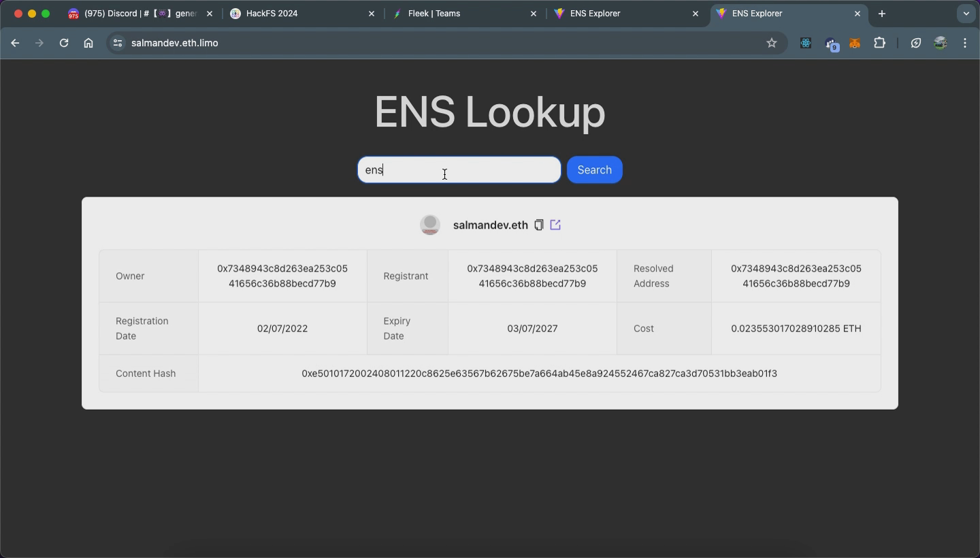
Task: Select the Registrant address value
Action: [x=532, y=276]
